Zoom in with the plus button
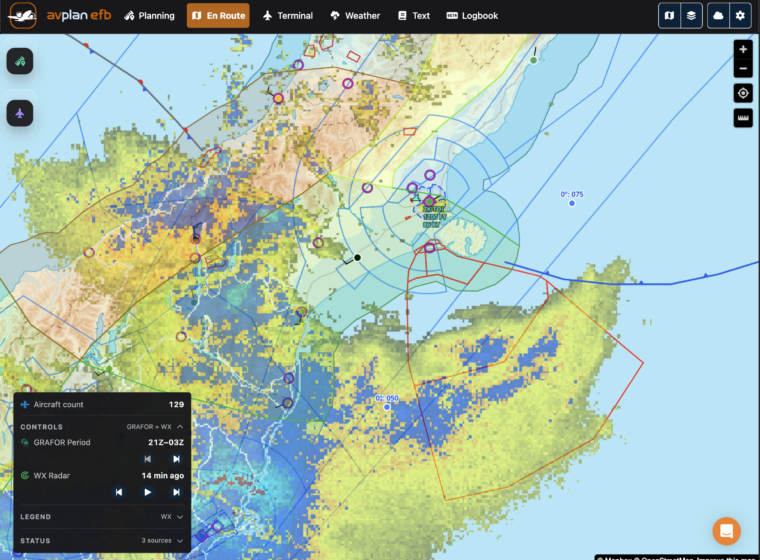Viewport: 760px width, 560px height. (x=743, y=49)
